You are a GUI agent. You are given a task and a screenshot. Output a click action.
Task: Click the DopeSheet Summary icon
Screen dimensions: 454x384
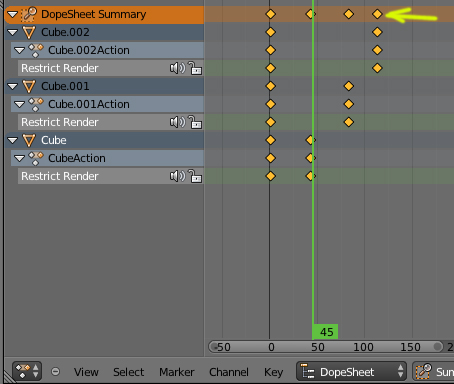click(x=29, y=14)
